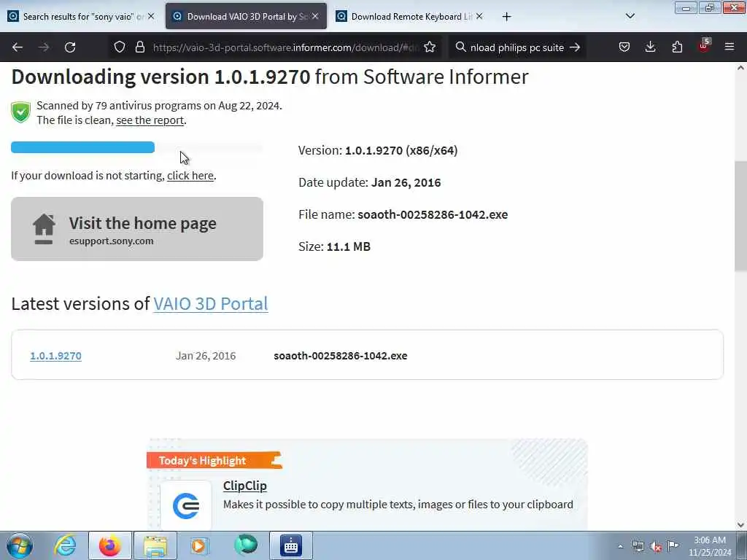
Task: Select the Download VAIO 3D Portal tab
Action: (246, 16)
